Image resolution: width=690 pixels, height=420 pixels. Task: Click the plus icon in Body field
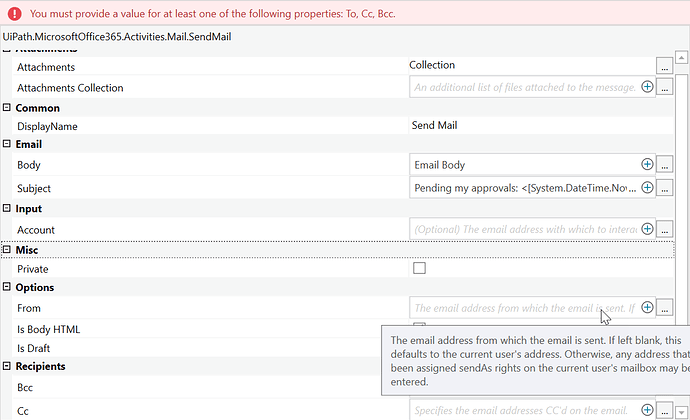(646, 165)
